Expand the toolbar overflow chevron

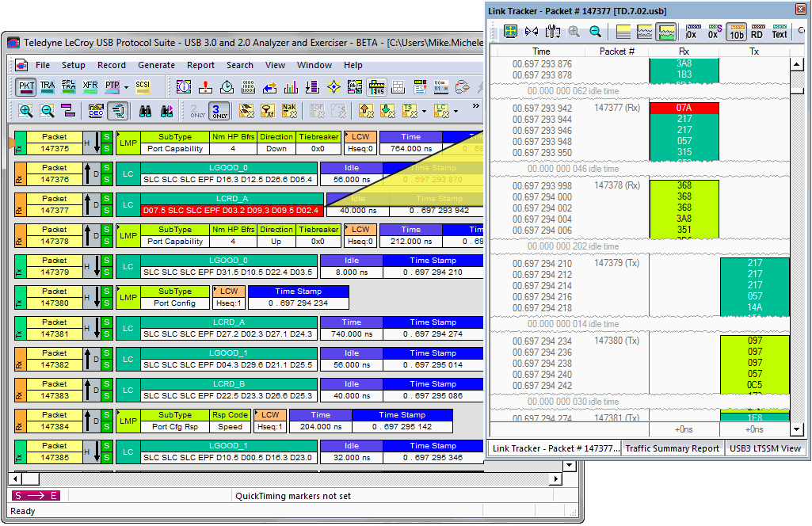[475, 106]
